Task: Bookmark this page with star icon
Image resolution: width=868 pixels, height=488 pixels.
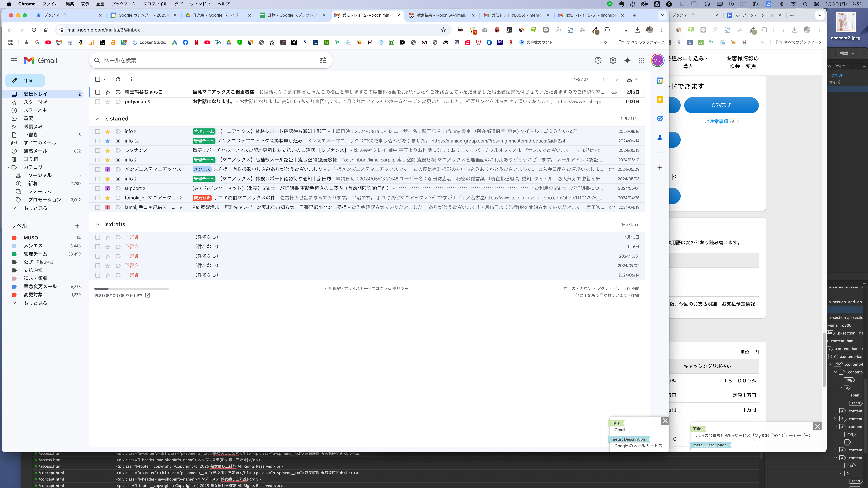Action: (x=443, y=30)
